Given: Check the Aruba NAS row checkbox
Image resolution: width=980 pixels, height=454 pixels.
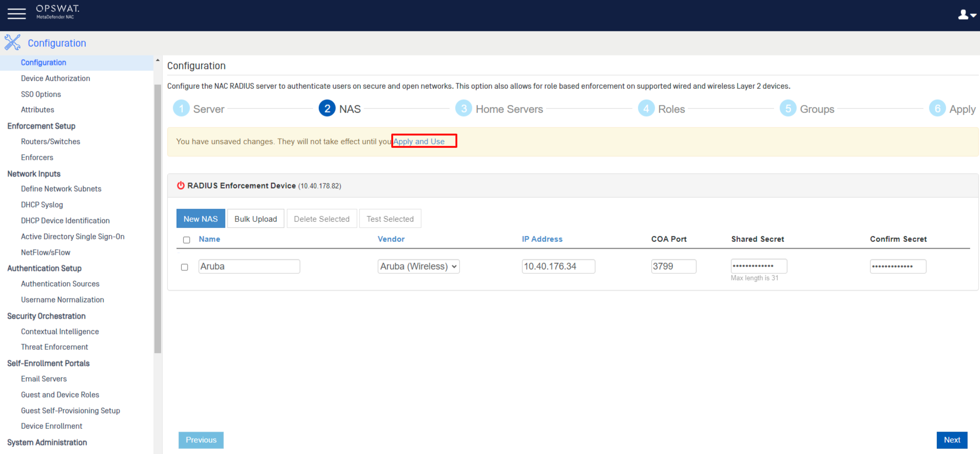Looking at the screenshot, I should point(184,267).
